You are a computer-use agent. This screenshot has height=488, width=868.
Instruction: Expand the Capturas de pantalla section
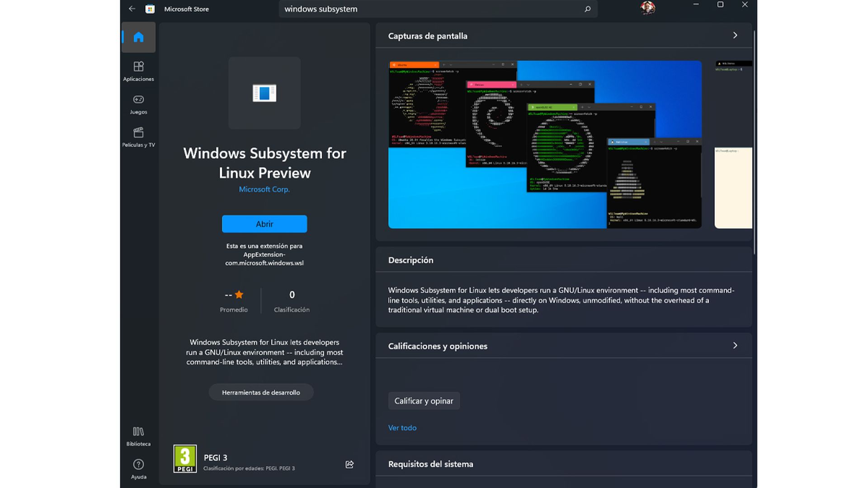(x=735, y=35)
